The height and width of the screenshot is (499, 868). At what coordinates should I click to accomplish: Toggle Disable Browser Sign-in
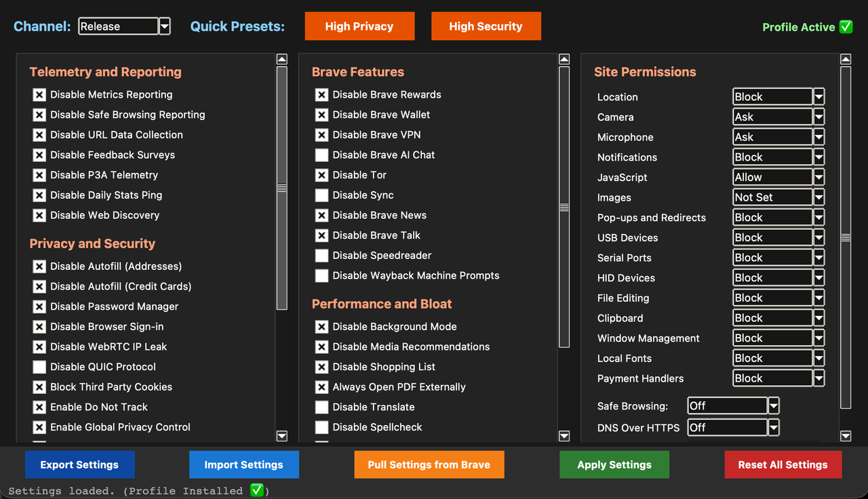(x=39, y=327)
